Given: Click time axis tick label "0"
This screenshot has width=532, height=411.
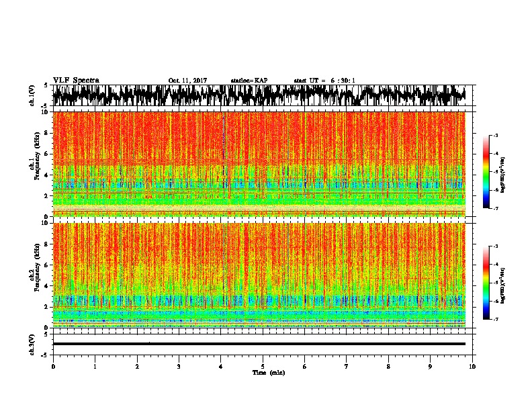Looking at the screenshot, I should (53, 367).
